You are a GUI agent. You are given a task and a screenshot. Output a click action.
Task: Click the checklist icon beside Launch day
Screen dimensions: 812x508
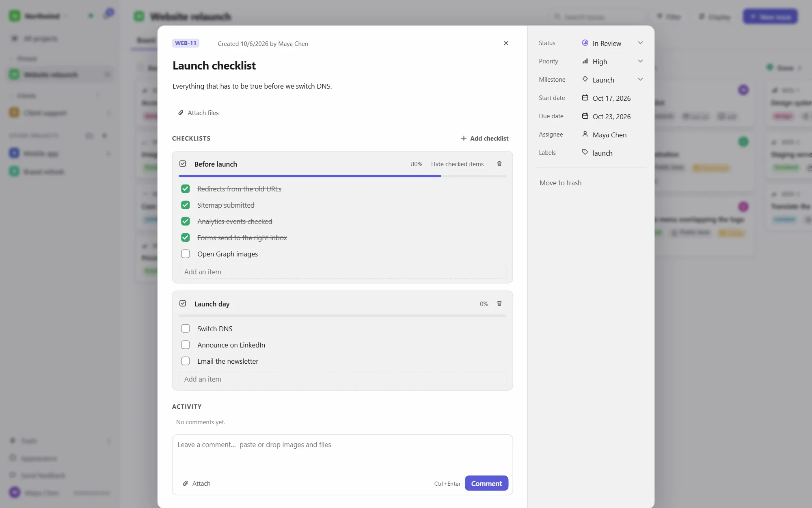[x=183, y=303]
